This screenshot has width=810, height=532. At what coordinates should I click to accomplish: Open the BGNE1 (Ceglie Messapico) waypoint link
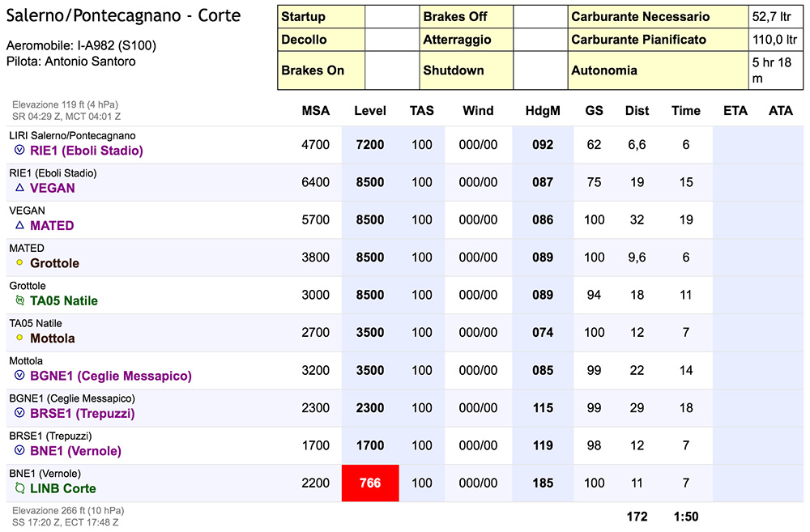[x=110, y=376]
